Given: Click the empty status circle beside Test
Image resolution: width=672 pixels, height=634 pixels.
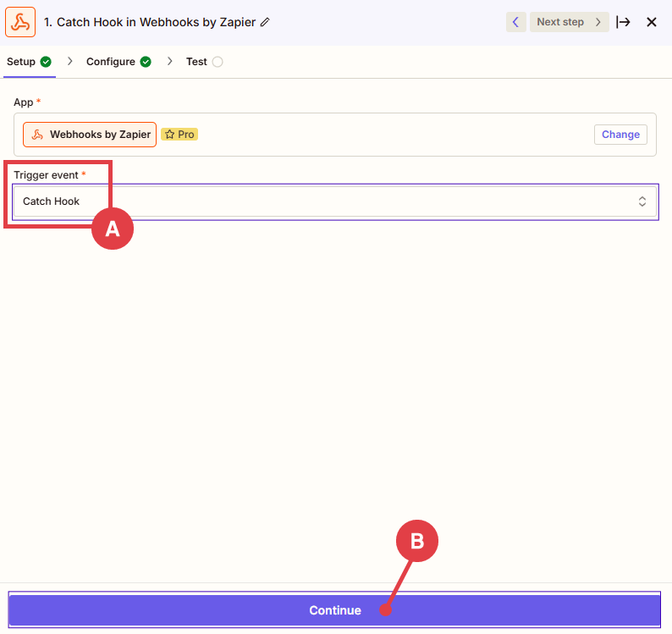Looking at the screenshot, I should tap(218, 62).
